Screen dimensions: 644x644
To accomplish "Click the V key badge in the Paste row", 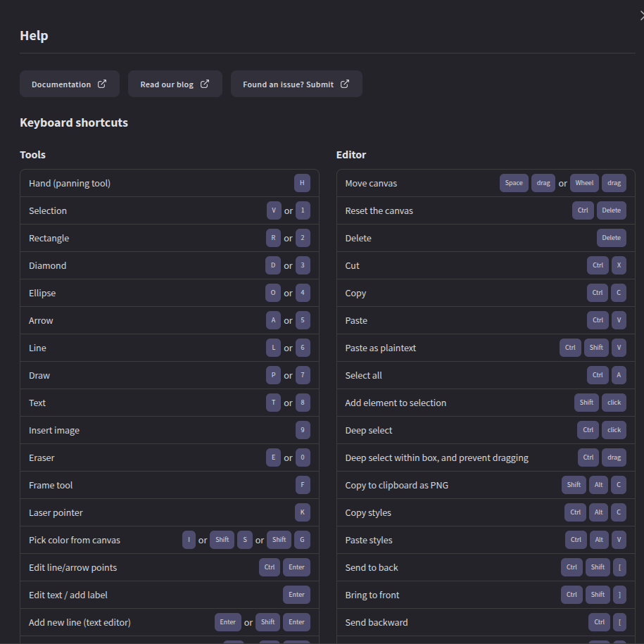I will (x=619, y=320).
